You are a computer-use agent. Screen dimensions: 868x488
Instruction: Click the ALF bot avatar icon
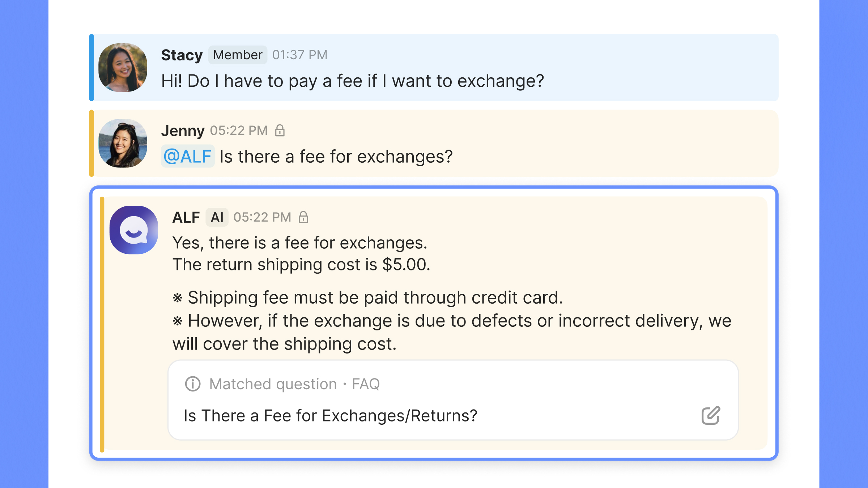point(134,230)
